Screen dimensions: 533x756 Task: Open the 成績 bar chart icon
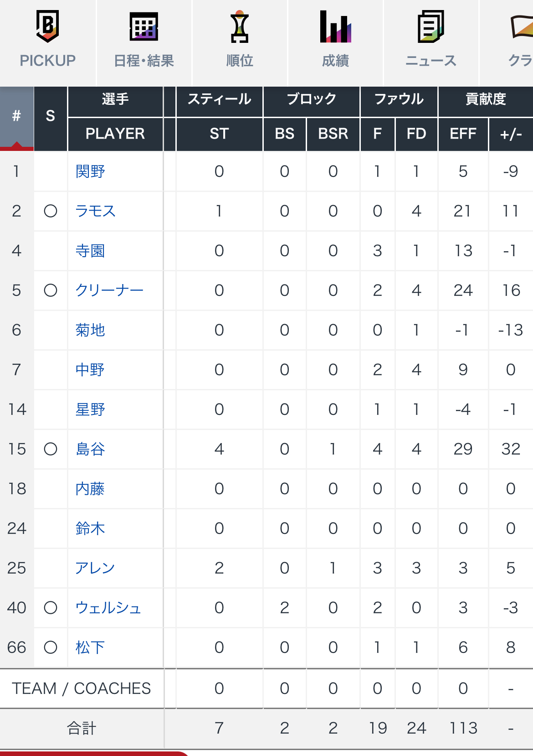[x=335, y=26]
